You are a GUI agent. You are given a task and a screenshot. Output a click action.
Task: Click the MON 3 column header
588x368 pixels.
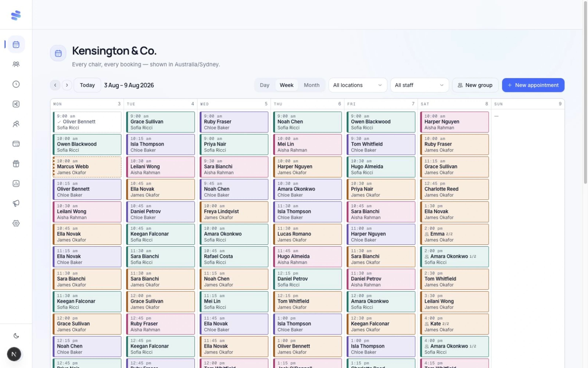pyautogui.click(x=87, y=104)
